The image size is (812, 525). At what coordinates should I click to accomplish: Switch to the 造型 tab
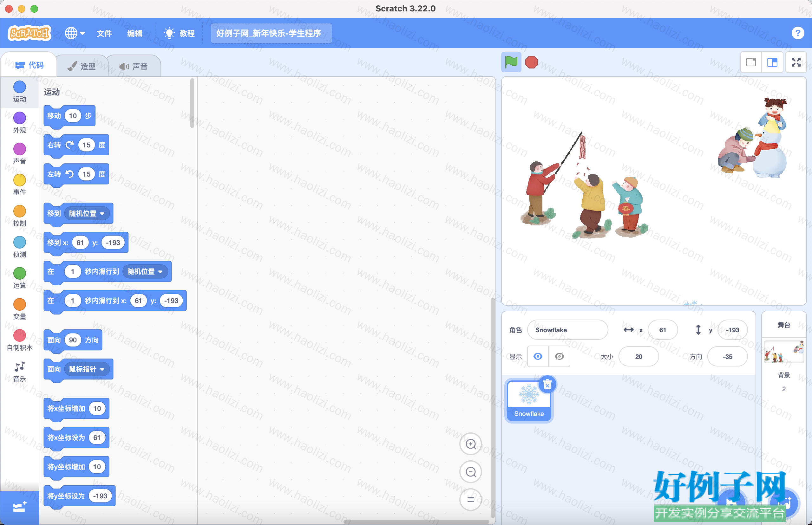click(x=82, y=66)
